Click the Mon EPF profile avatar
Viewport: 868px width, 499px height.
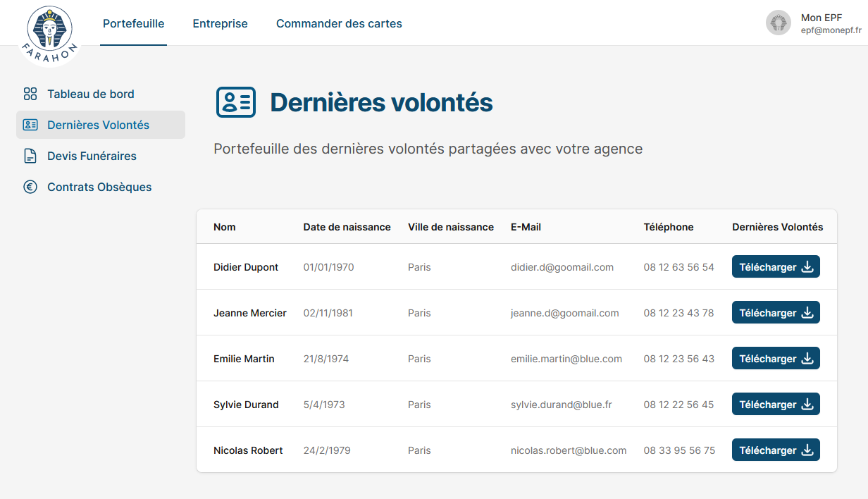point(779,23)
